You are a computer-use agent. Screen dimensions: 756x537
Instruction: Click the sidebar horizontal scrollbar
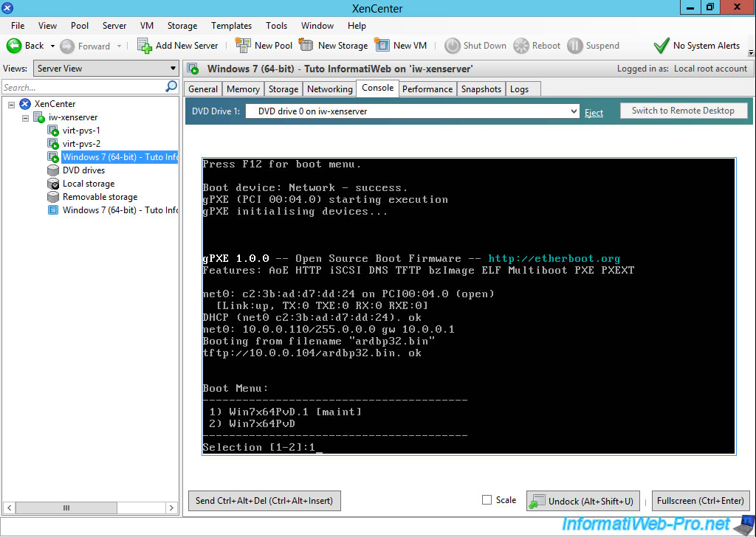click(66, 507)
